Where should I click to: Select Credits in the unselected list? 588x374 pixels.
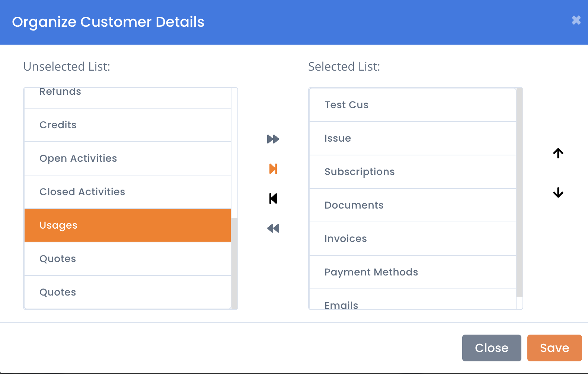tap(128, 125)
